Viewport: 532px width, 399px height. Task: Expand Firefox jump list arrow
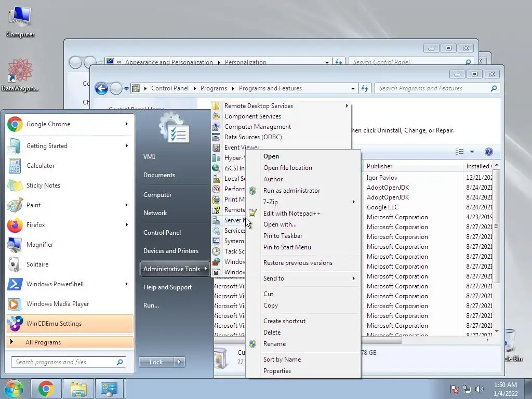coord(127,224)
